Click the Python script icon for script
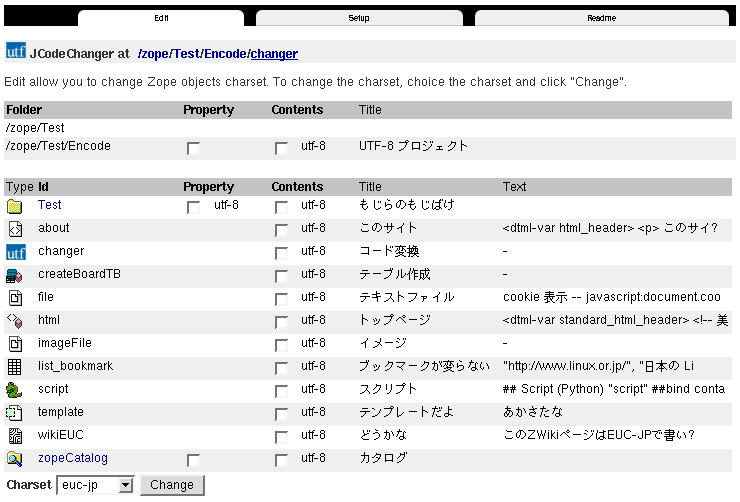740x502 pixels. click(x=15, y=390)
